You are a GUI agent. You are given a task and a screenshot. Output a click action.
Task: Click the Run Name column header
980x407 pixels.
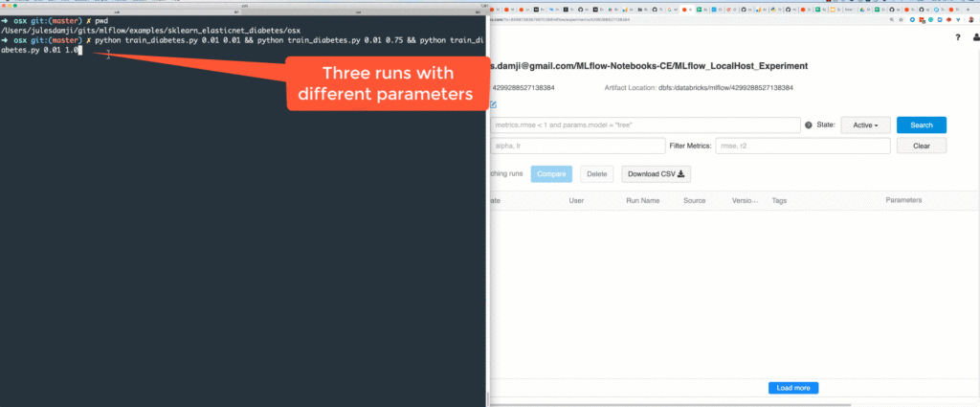tap(643, 201)
